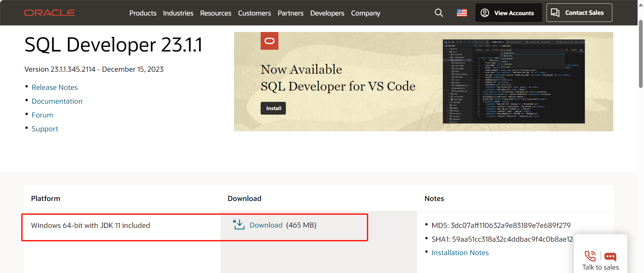Open the Partners menu
The image size is (644, 273).
tap(291, 13)
